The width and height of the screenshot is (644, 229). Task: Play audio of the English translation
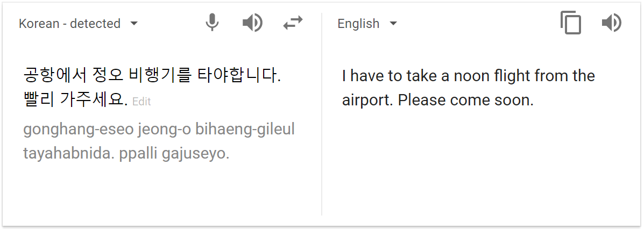click(x=612, y=23)
